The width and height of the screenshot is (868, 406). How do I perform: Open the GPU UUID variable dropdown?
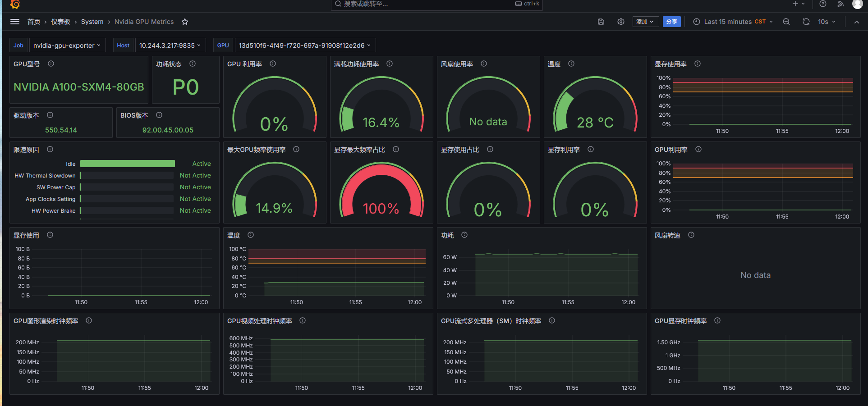point(305,45)
